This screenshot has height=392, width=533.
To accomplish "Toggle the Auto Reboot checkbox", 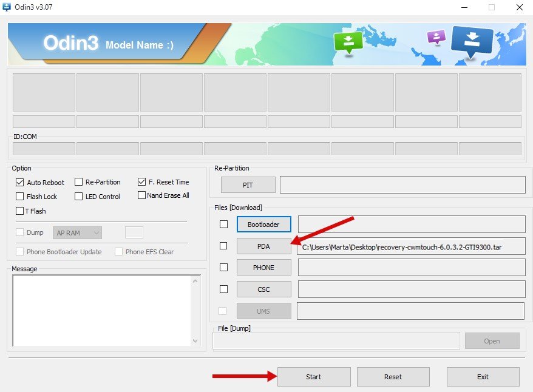I will pos(19,183).
